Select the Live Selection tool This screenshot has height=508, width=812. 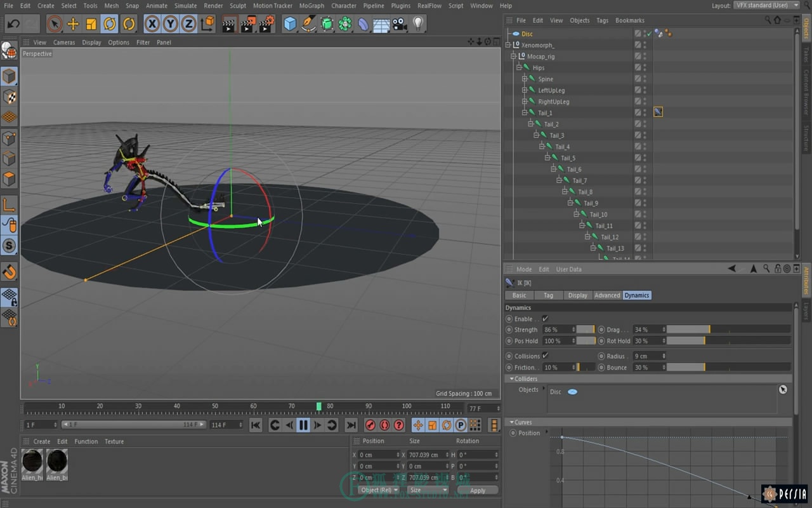coord(55,24)
